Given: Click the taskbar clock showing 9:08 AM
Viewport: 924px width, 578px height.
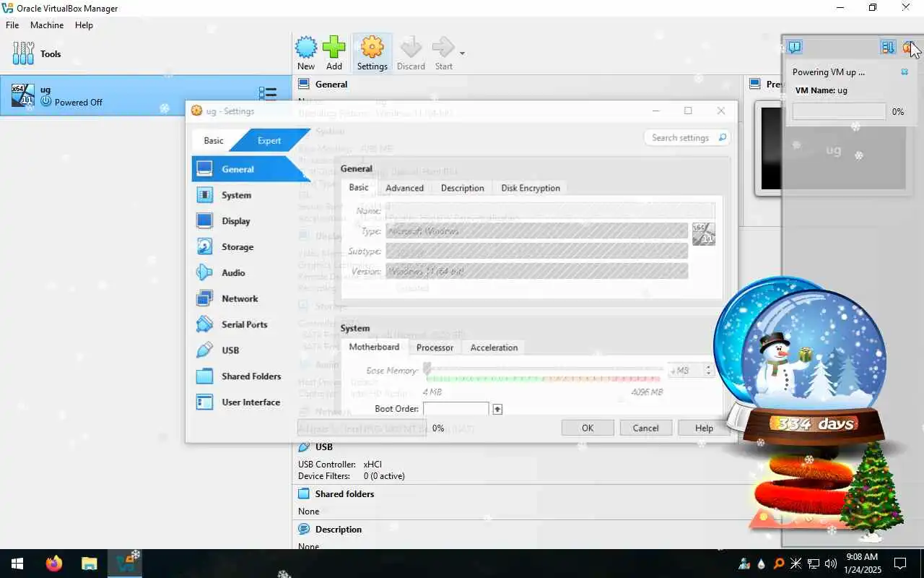Looking at the screenshot, I should (x=862, y=564).
